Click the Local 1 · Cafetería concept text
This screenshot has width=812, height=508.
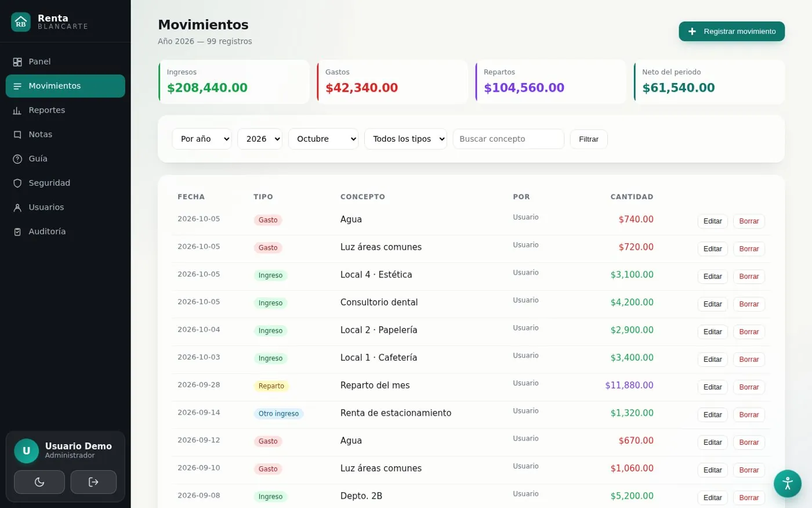379,358
